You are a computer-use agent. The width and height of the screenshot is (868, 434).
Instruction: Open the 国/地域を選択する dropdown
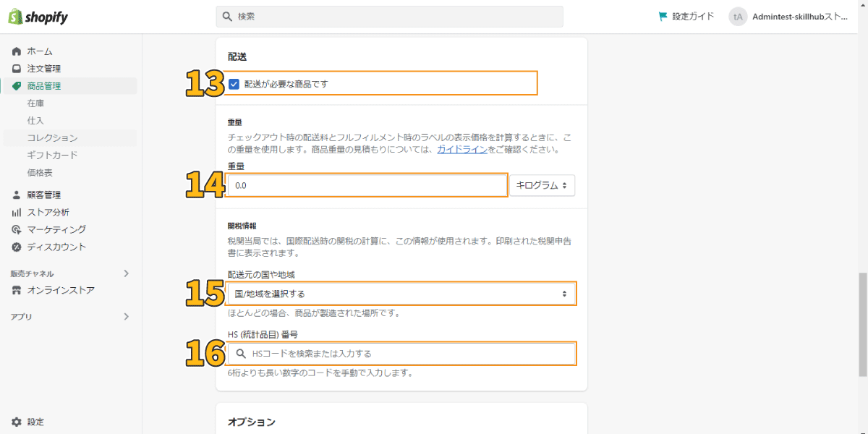[401, 294]
